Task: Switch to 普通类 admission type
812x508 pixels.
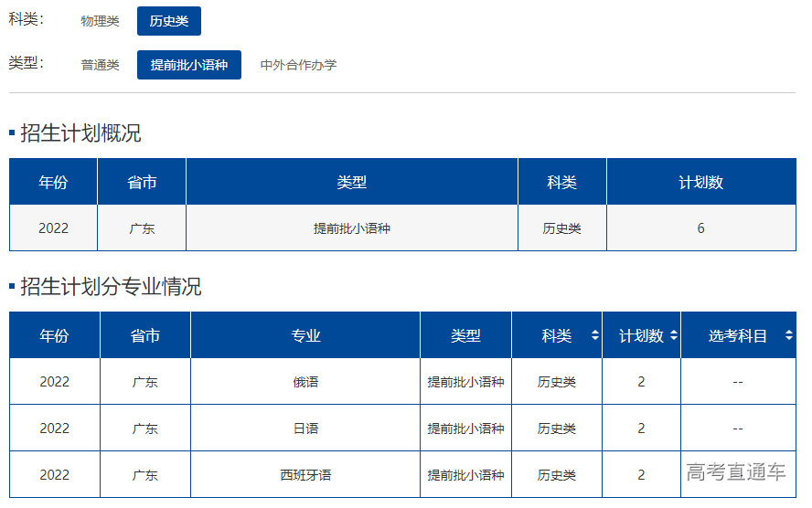Action: (x=100, y=65)
